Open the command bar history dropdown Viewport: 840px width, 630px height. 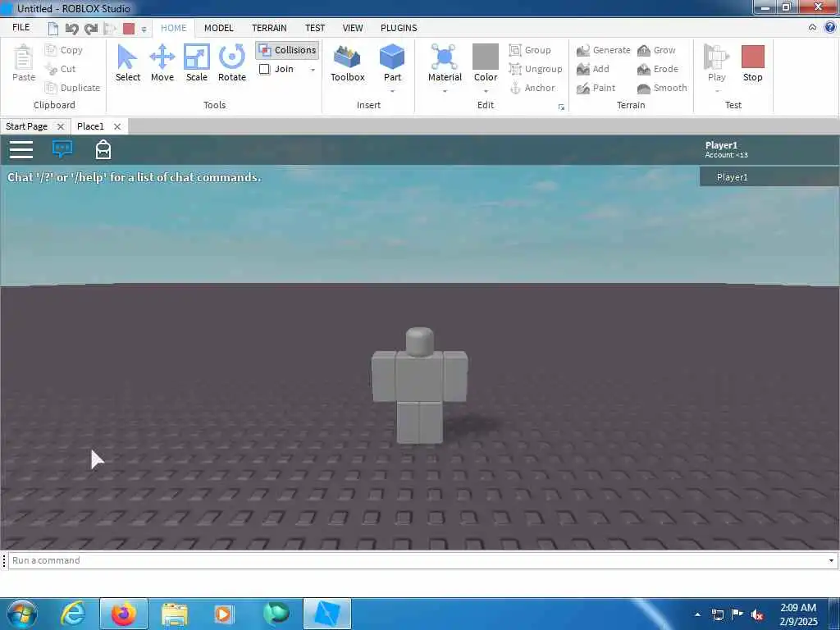point(831,560)
